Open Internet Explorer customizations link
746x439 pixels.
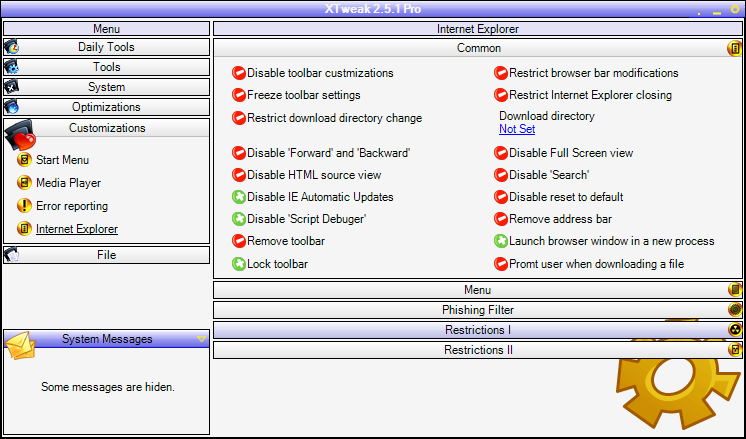click(x=77, y=229)
